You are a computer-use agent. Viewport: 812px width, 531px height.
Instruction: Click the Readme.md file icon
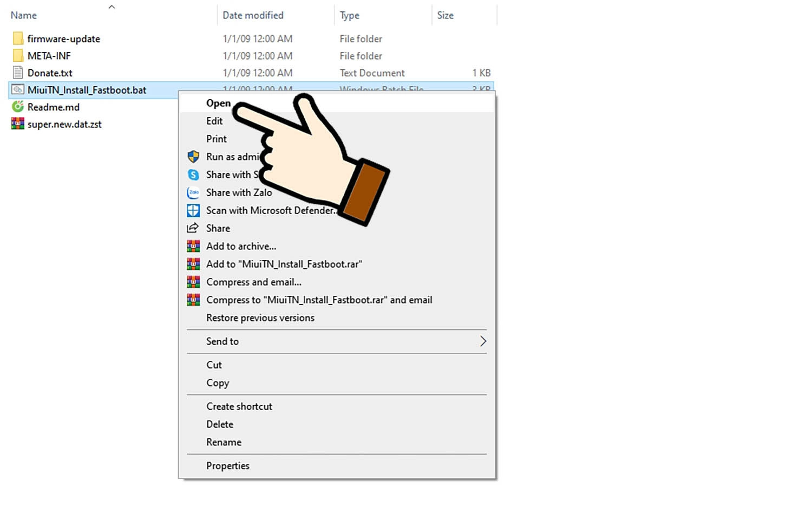(18, 107)
